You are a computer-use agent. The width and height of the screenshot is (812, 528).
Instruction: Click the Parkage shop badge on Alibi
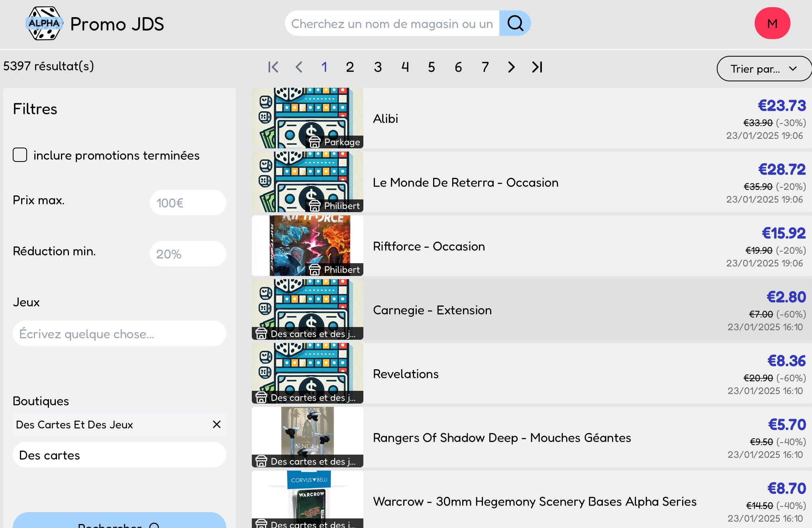point(335,142)
